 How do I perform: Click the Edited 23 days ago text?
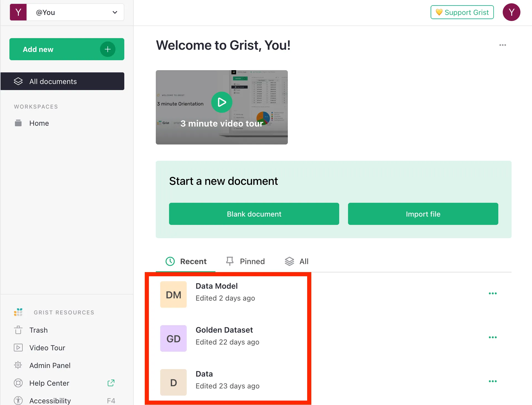tap(227, 386)
